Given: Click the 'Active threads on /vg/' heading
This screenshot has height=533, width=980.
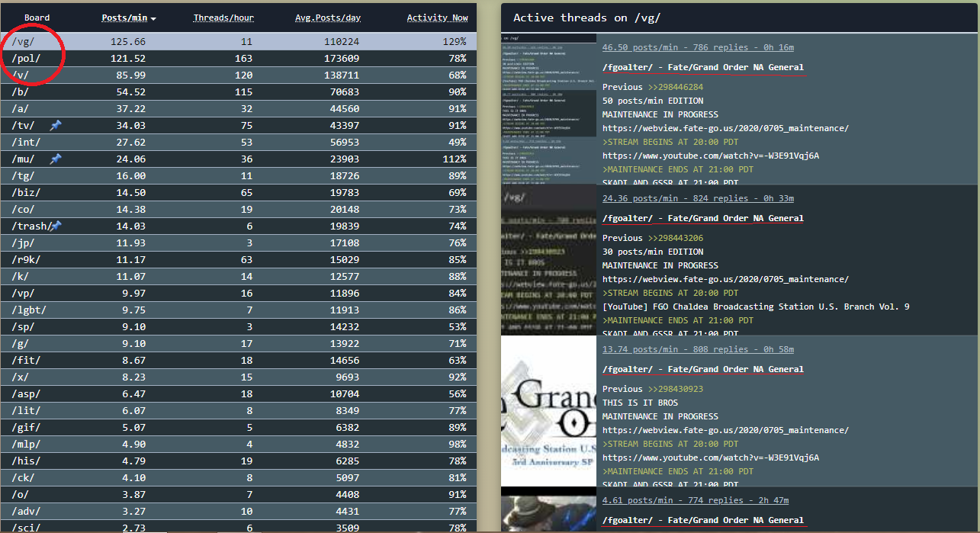Looking at the screenshot, I should pyautogui.click(x=586, y=18).
